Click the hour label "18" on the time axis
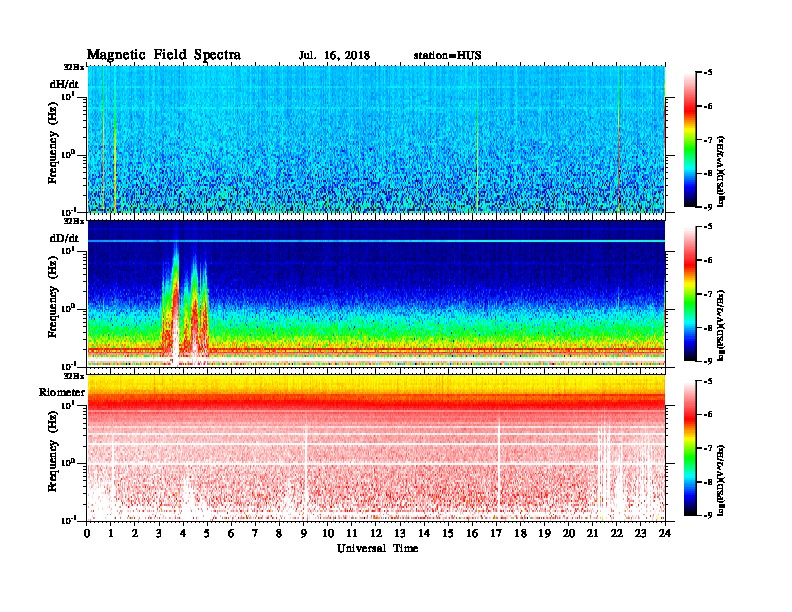This screenshot has height=612, width=792. point(521,533)
